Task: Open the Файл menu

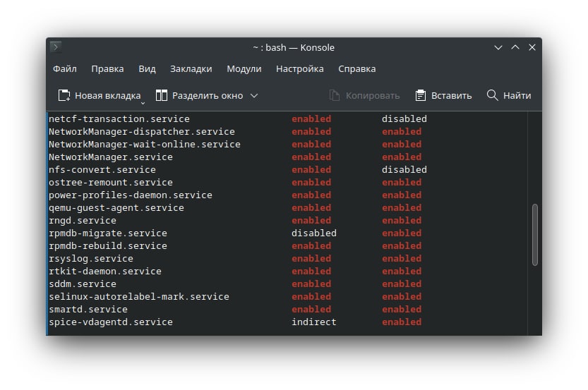Action: point(64,69)
